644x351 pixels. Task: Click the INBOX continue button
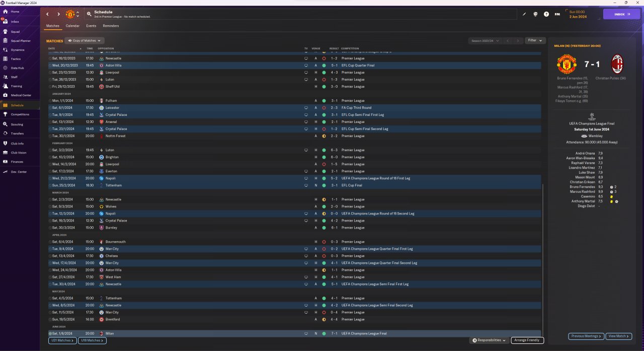tap(622, 14)
